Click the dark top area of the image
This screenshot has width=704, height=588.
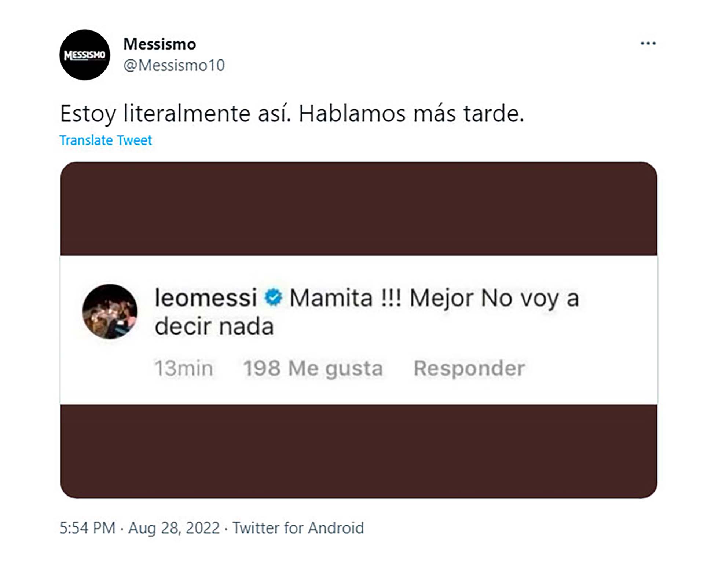click(359, 208)
